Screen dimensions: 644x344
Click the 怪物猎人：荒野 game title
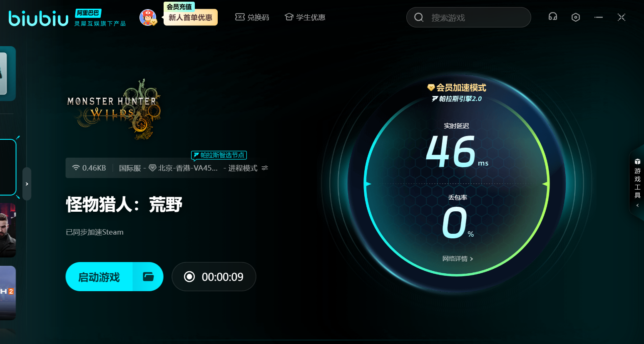(x=124, y=205)
